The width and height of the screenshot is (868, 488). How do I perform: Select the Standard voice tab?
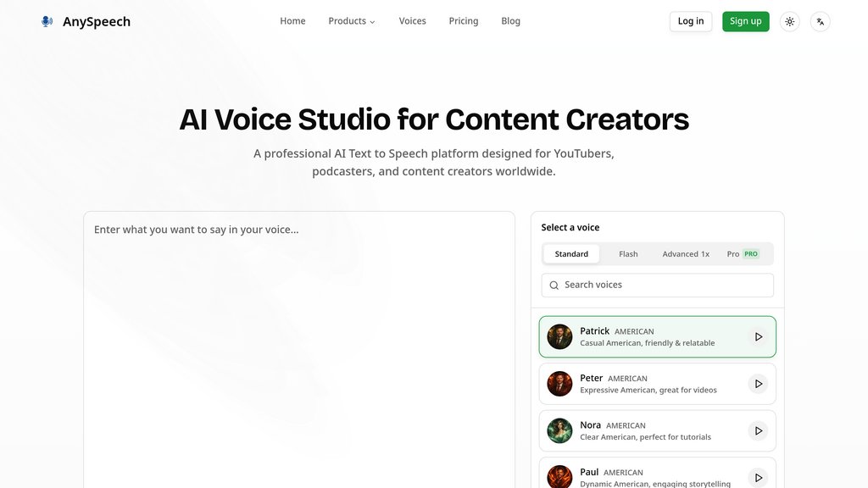(571, 254)
